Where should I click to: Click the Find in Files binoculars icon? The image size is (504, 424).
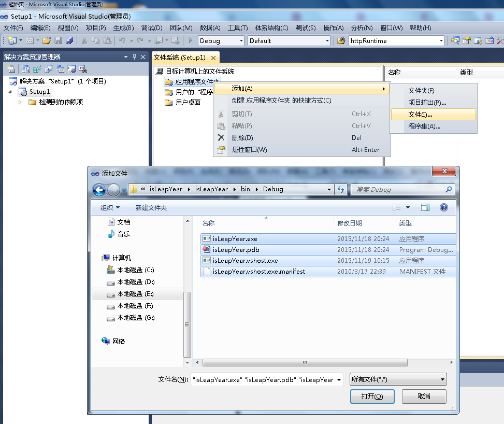coord(341,40)
